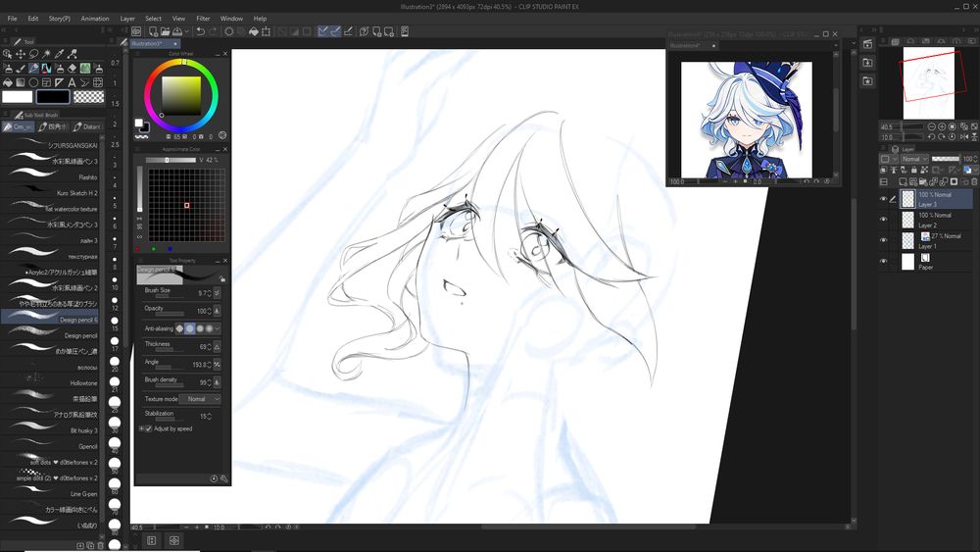Screen dimensions: 980x552
Task: Select the Kuro Sketch H 2 brush
Action: [x=49, y=192]
